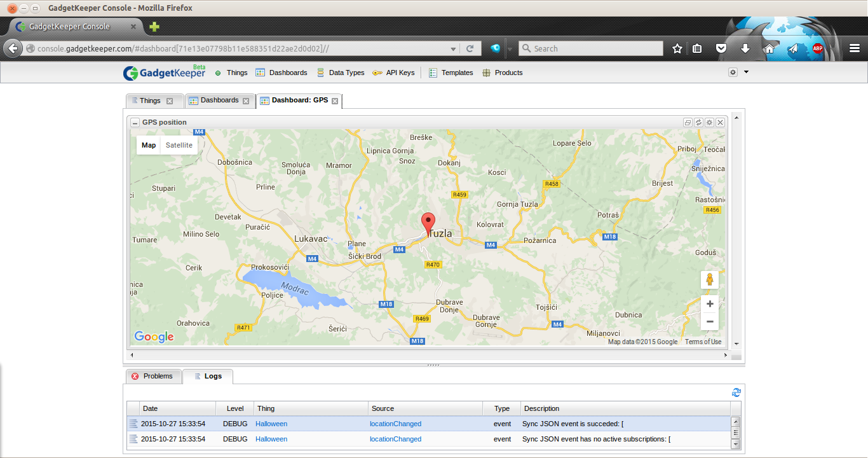Open GPS position widget settings
Screen dimensions: 868x458
[709, 122]
